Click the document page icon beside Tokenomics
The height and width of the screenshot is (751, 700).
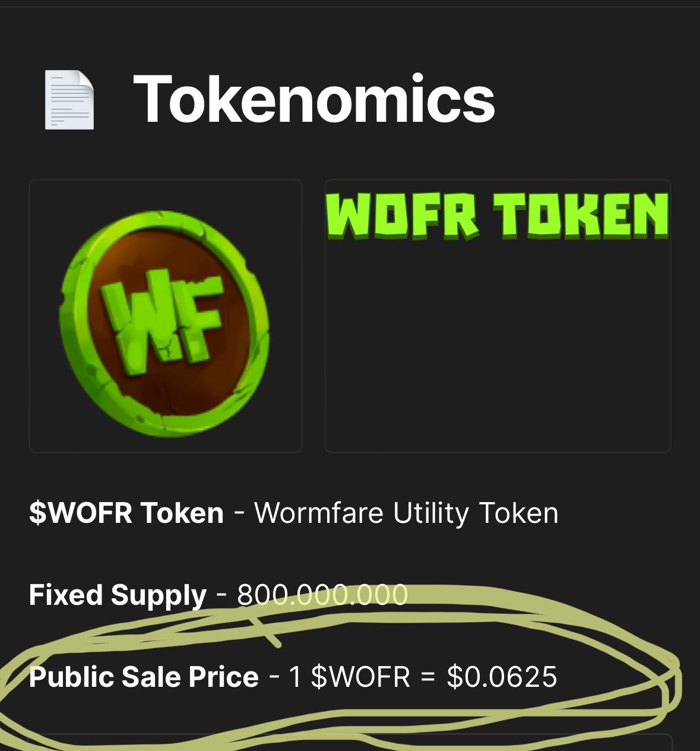[x=69, y=100]
